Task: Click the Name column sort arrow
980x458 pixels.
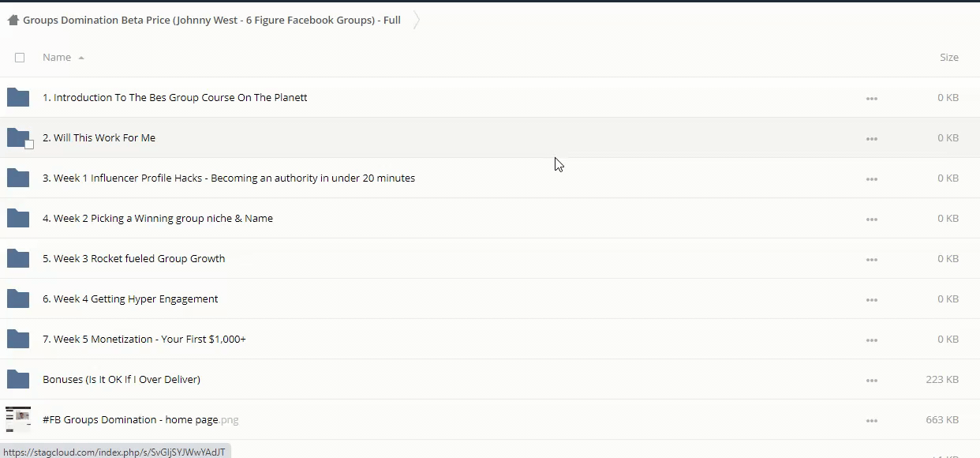Action: (81, 58)
